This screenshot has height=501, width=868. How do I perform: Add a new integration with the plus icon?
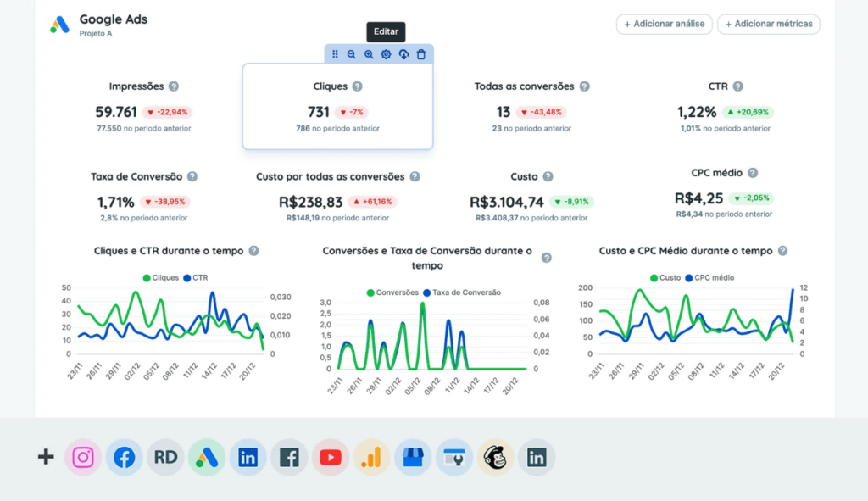45,457
